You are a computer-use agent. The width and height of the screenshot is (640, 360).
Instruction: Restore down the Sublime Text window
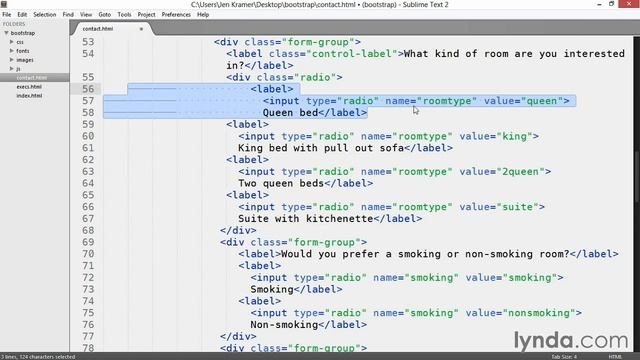[x=611, y=4]
